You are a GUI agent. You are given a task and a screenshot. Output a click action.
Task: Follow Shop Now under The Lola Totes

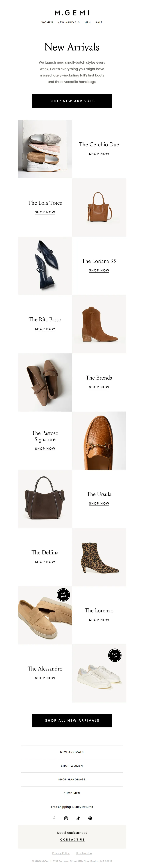[x=45, y=212]
